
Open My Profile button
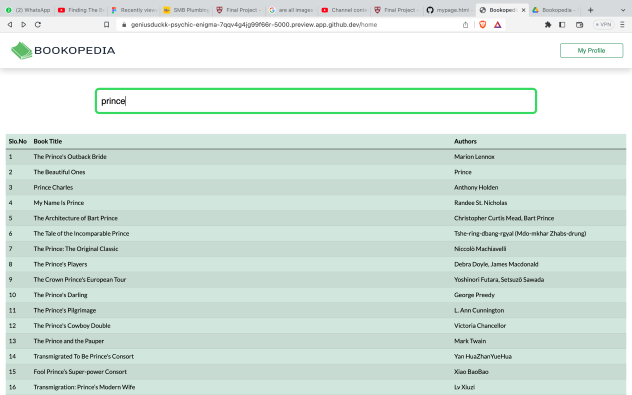(x=591, y=50)
